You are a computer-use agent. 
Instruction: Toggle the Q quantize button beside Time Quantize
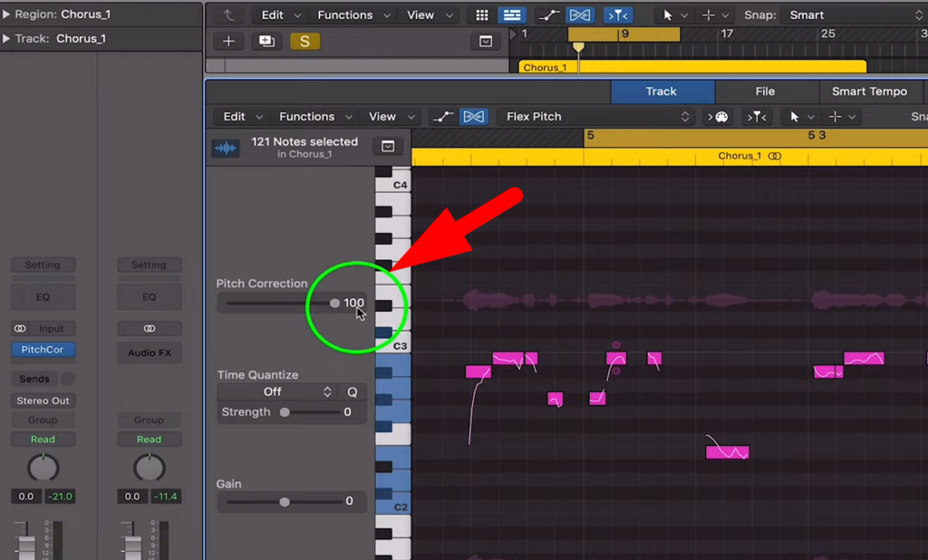pyautogui.click(x=352, y=391)
